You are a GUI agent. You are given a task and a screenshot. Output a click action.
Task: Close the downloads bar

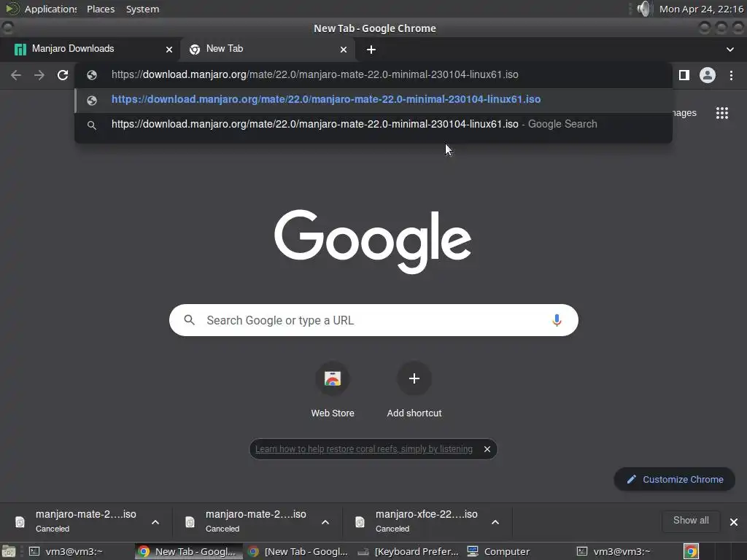(x=734, y=522)
